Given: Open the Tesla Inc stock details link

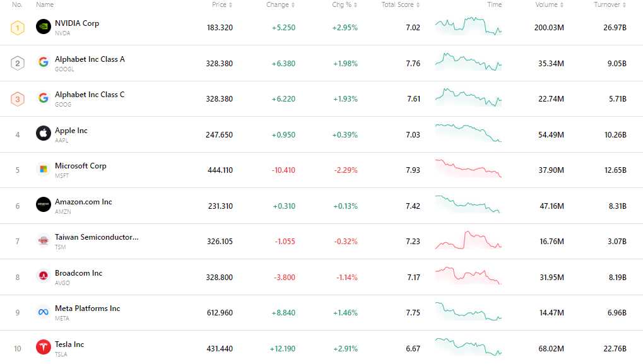Looking at the screenshot, I should click(69, 344).
